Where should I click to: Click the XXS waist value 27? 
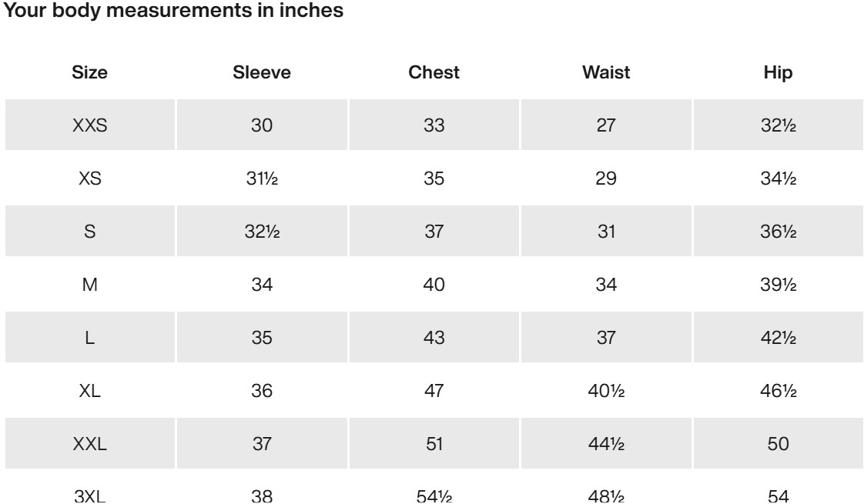(x=606, y=125)
